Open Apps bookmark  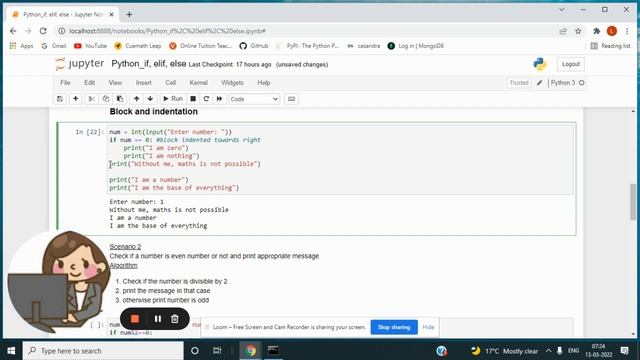tap(22, 46)
